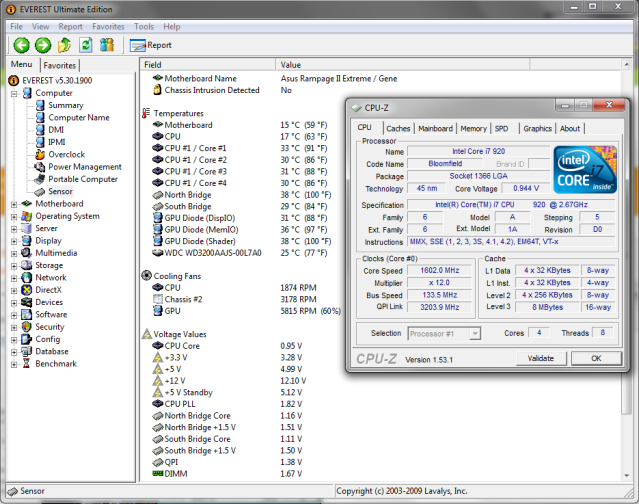Select Sensor in the tree
The height and width of the screenshot is (504, 639).
click(60, 191)
